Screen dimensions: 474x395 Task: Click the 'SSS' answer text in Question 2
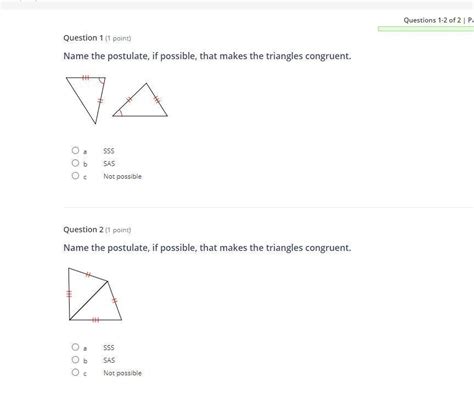(109, 348)
